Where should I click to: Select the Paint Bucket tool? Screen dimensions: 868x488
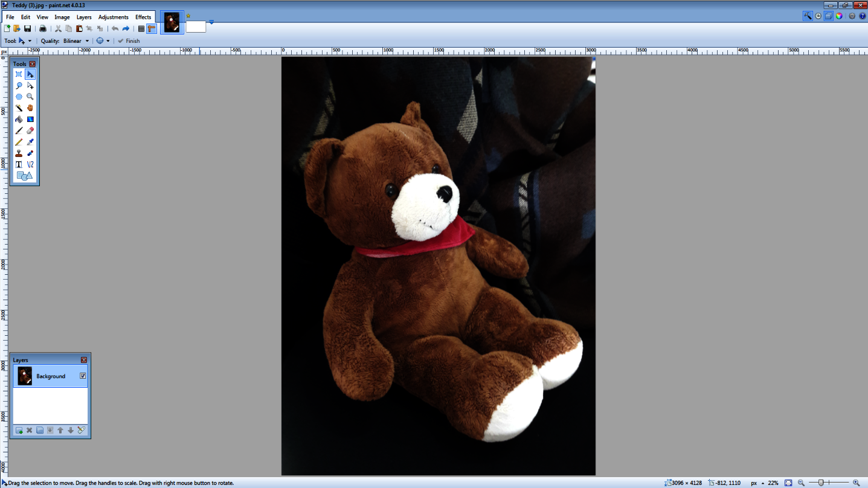[x=19, y=119]
